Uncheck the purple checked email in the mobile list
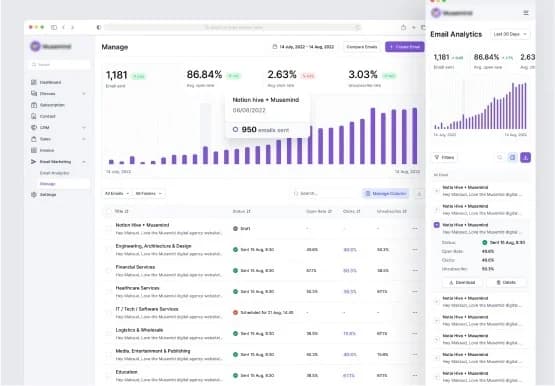This screenshot has height=386, width=555. 437,225
